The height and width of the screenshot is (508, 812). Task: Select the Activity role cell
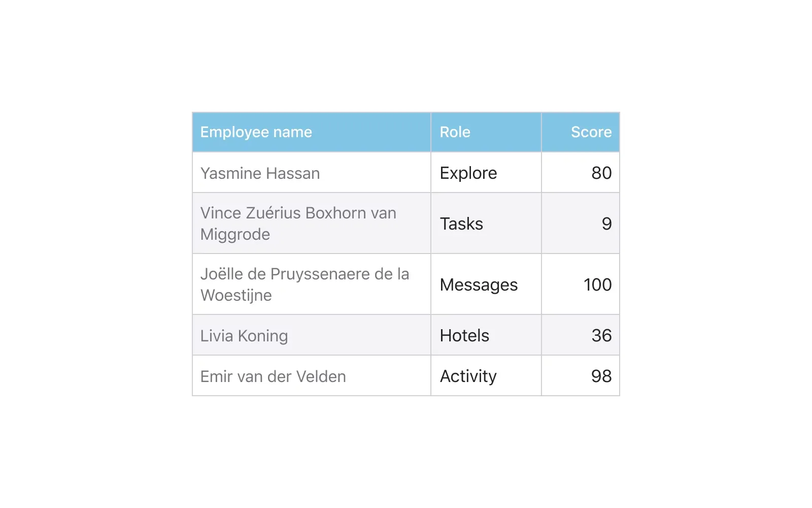click(x=486, y=376)
